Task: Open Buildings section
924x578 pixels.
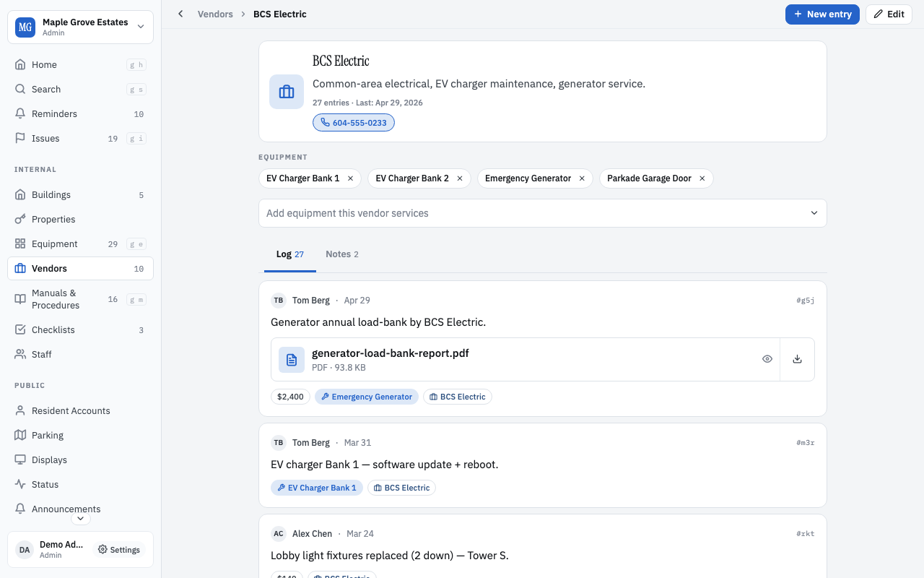Action: click(x=80, y=194)
